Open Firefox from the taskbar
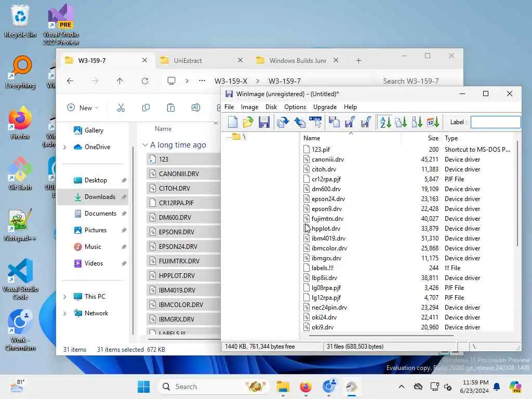 tap(305, 387)
